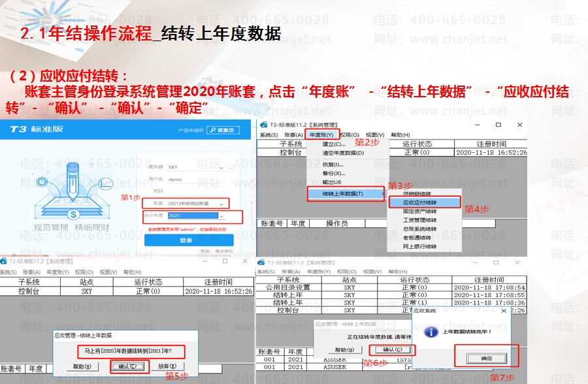
Task: Click the 取消 link below 登录
Action: [205, 251]
